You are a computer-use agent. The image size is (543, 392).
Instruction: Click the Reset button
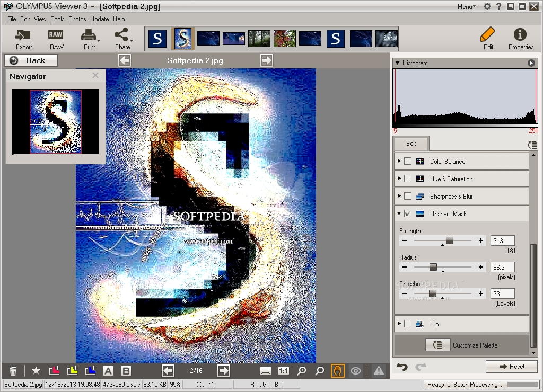click(x=512, y=367)
